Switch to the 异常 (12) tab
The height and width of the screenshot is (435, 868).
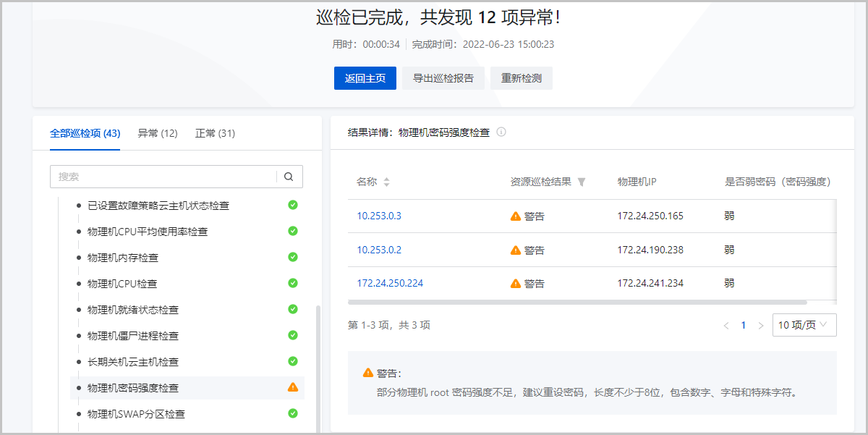tap(158, 133)
